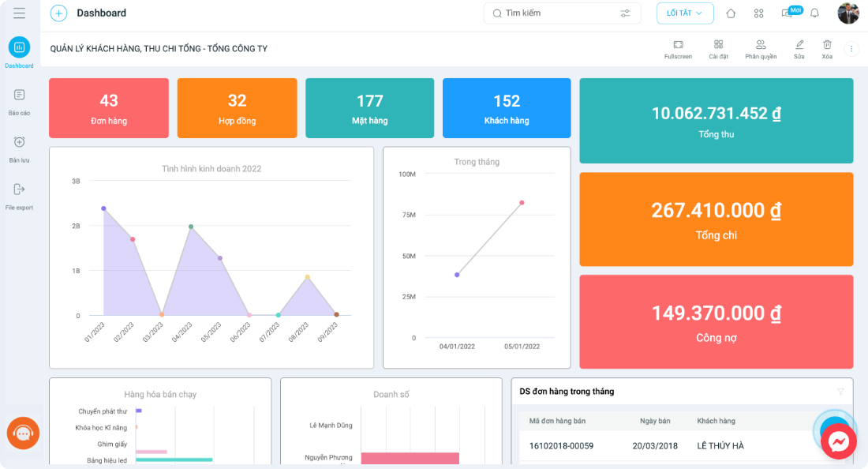Open the Messenger chat bubble

(x=839, y=441)
